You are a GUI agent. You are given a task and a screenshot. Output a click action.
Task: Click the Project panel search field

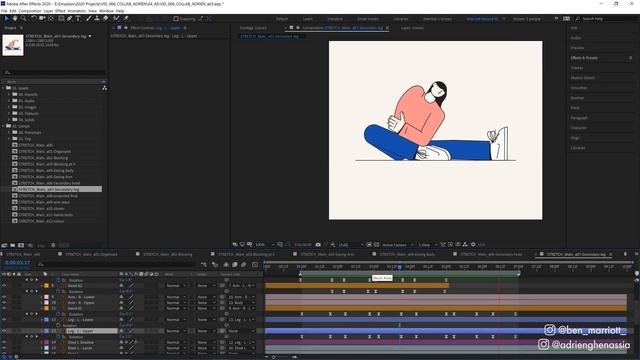[54, 72]
